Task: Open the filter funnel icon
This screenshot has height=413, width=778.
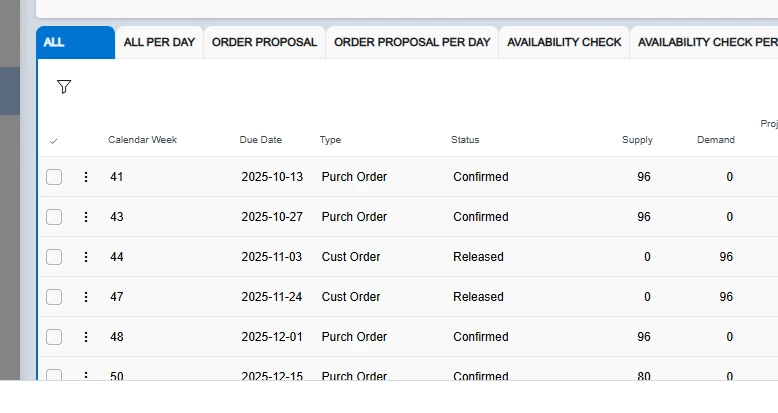Action: click(x=64, y=87)
